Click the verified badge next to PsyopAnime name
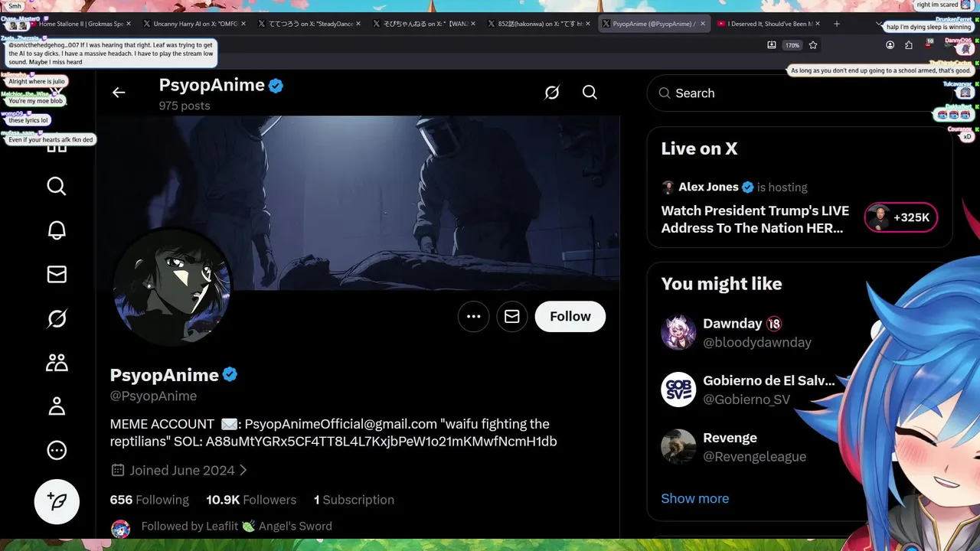The width and height of the screenshot is (980, 551). (x=230, y=375)
